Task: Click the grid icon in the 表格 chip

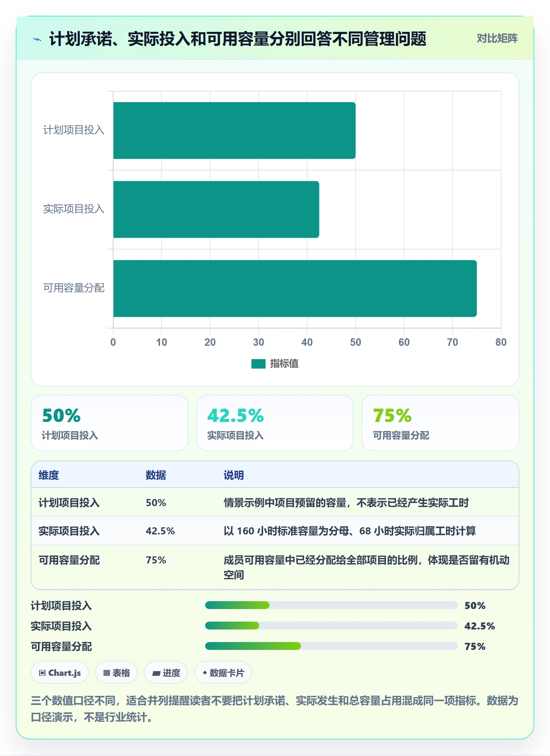Action: [106, 673]
